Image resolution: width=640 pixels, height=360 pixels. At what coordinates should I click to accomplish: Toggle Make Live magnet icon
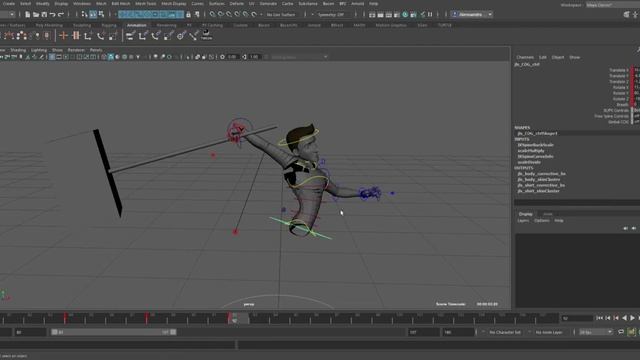click(x=254, y=14)
